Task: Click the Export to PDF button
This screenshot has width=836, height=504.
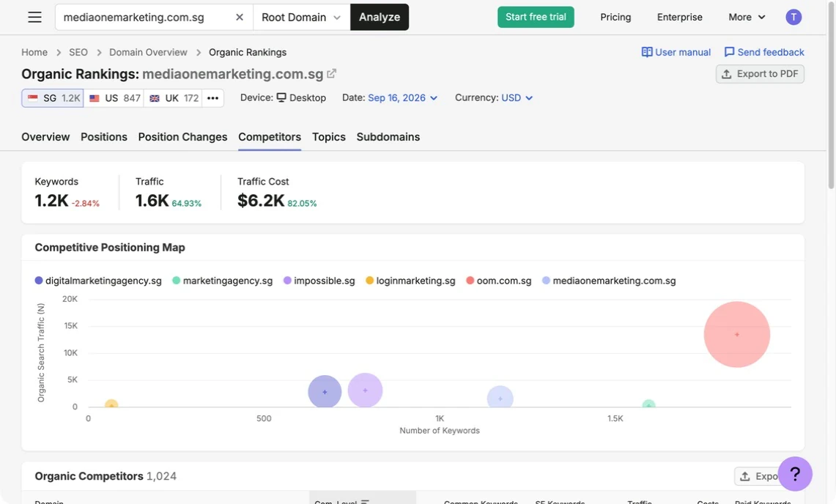Action: (x=760, y=73)
